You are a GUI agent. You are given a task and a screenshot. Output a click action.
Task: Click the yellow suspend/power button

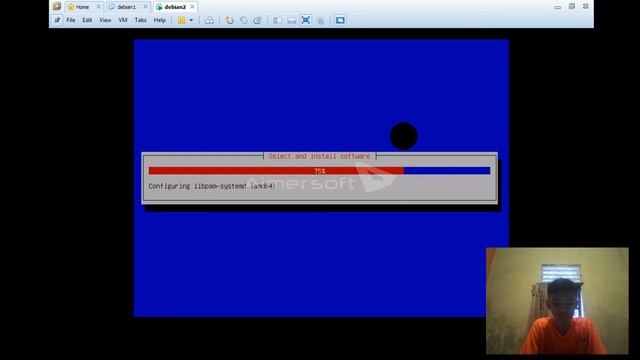(x=182, y=20)
